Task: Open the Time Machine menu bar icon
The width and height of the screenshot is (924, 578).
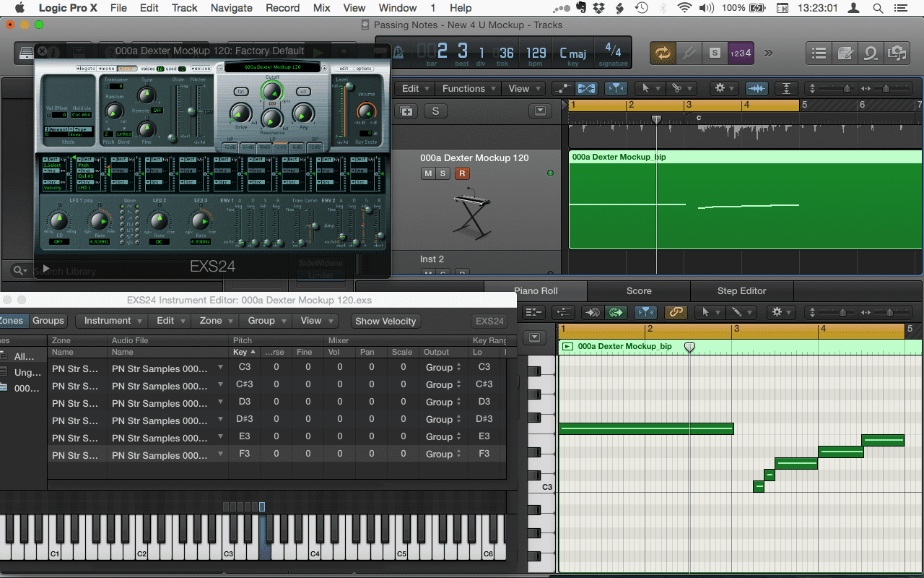Action: (641, 8)
